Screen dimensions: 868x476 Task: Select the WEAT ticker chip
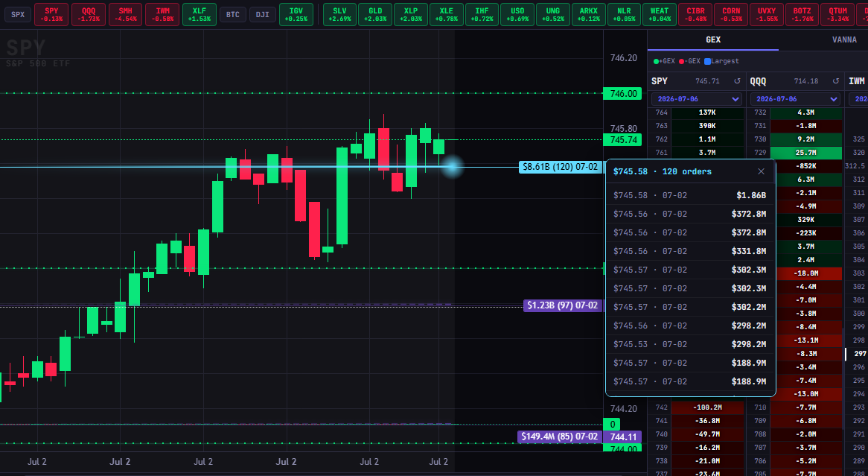(660, 14)
